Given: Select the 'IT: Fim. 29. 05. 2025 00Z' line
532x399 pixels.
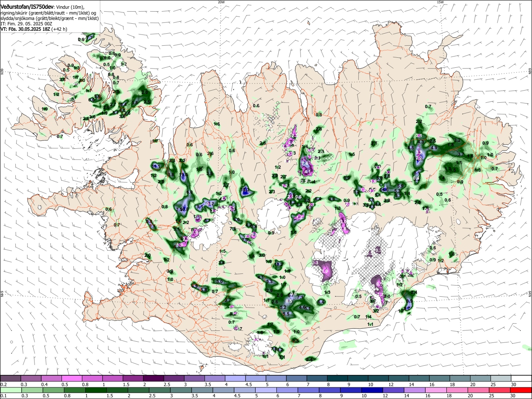Looking at the screenshot, I should coord(26,24).
